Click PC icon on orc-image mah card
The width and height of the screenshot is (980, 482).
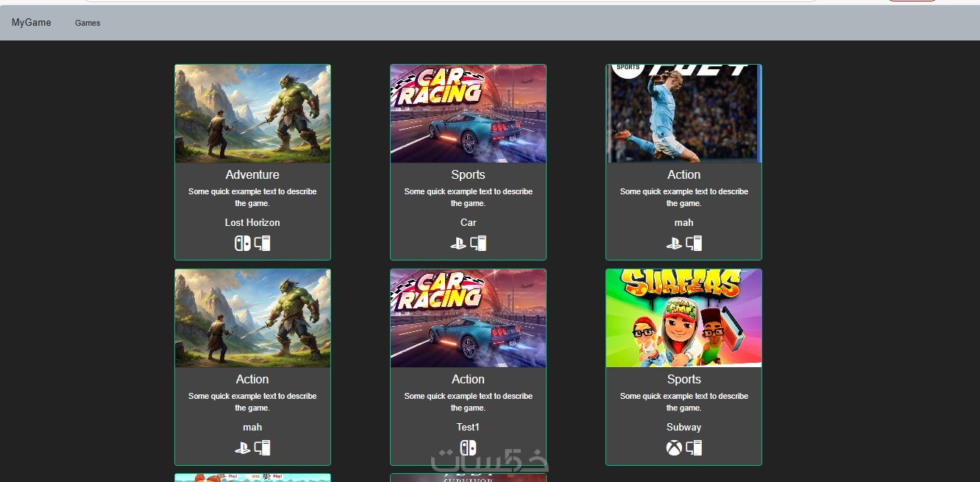(x=263, y=447)
